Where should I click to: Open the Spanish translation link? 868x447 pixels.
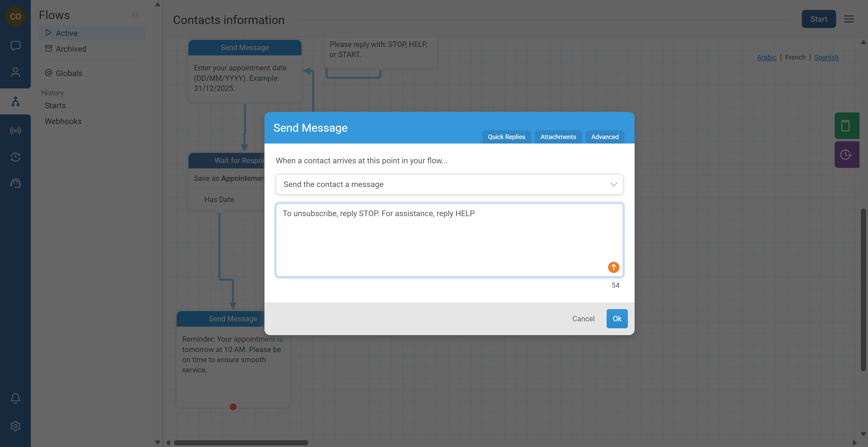point(826,57)
